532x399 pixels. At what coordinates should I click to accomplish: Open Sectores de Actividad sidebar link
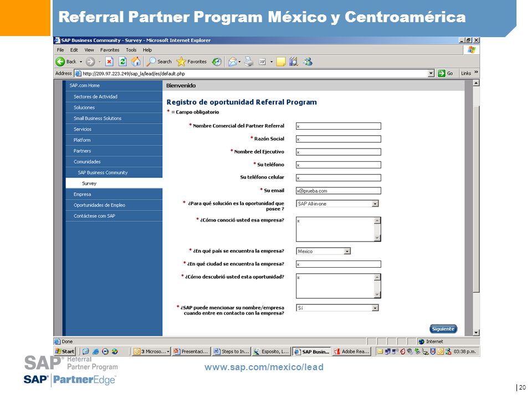(95, 96)
